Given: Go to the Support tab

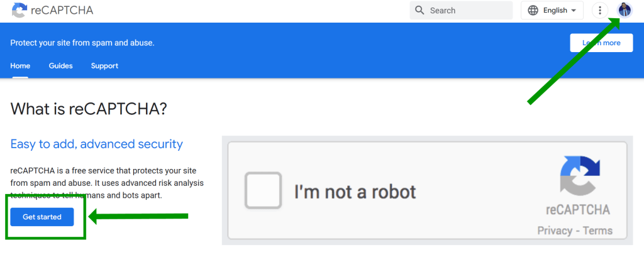Looking at the screenshot, I should (104, 66).
